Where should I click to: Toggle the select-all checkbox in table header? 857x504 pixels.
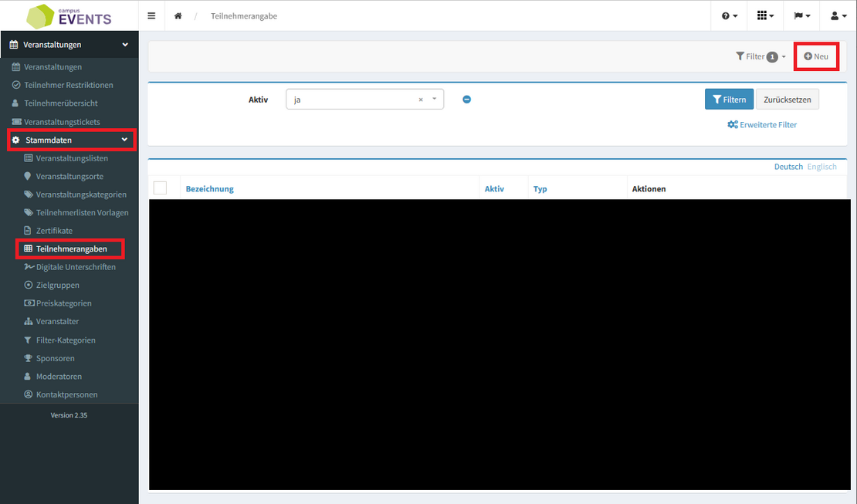point(160,188)
